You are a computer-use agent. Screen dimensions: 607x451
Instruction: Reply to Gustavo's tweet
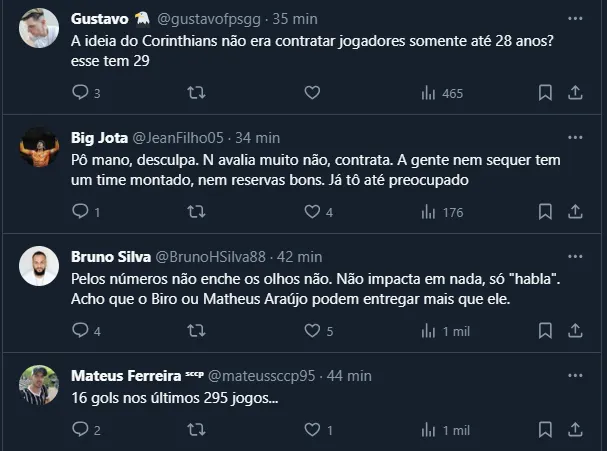82,92
